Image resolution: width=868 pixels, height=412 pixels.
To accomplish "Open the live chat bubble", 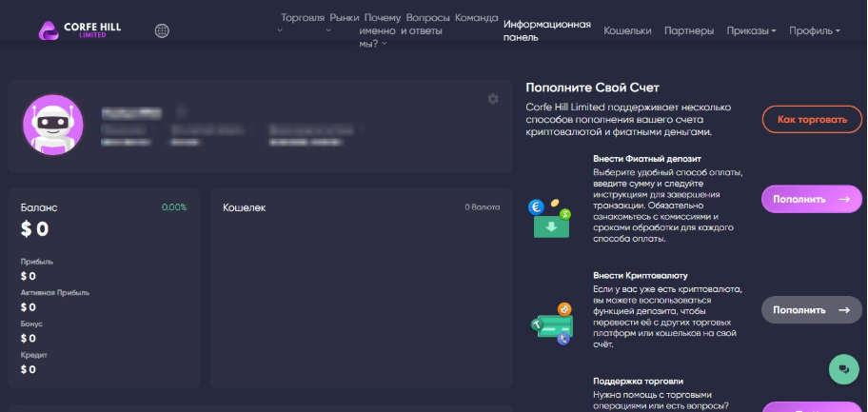I will click(x=843, y=369).
